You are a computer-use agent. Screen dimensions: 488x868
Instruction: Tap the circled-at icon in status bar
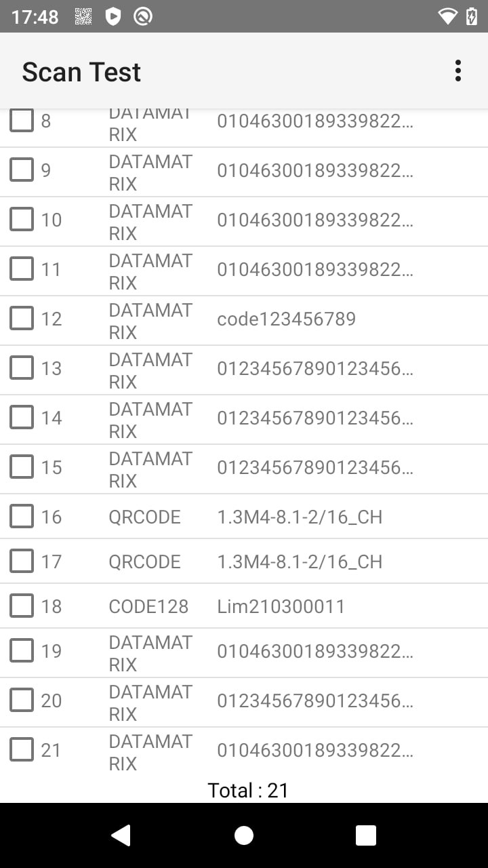(x=142, y=17)
